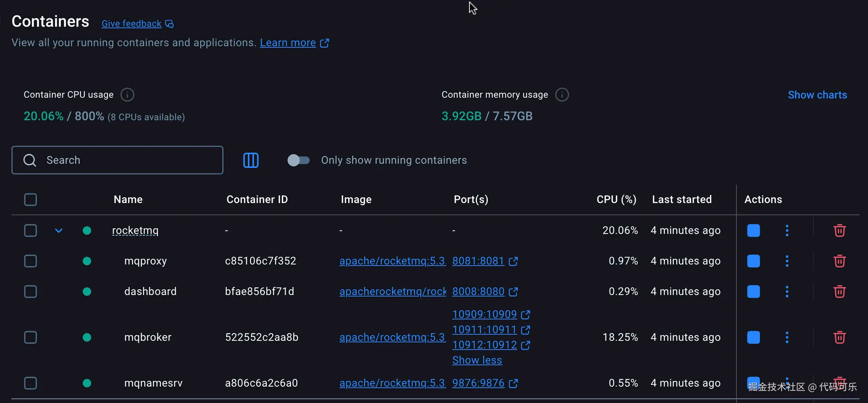Stop the mqbroker container
The width and height of the screenshot is (868, 403).
click(753, 337)
